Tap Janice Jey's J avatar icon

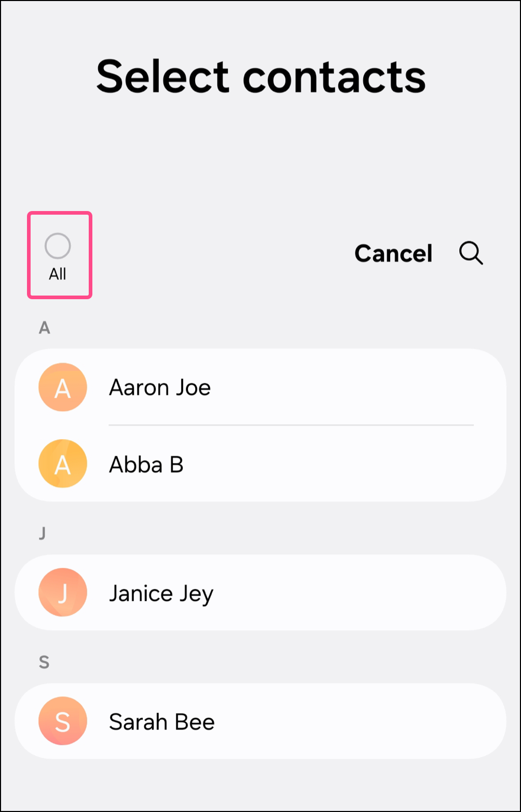click(x=62, y=593)
